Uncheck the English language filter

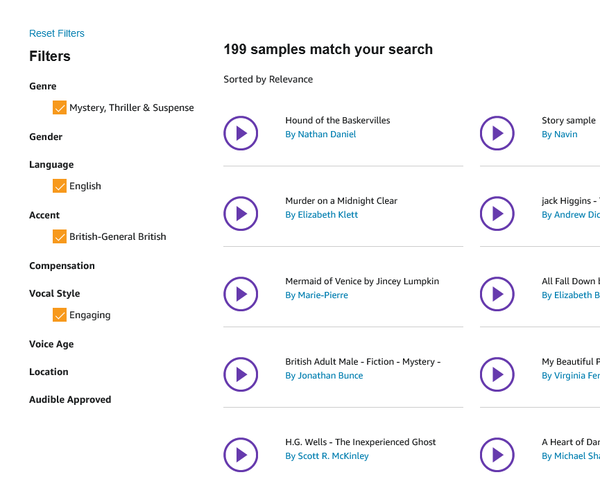coord(60,186)
